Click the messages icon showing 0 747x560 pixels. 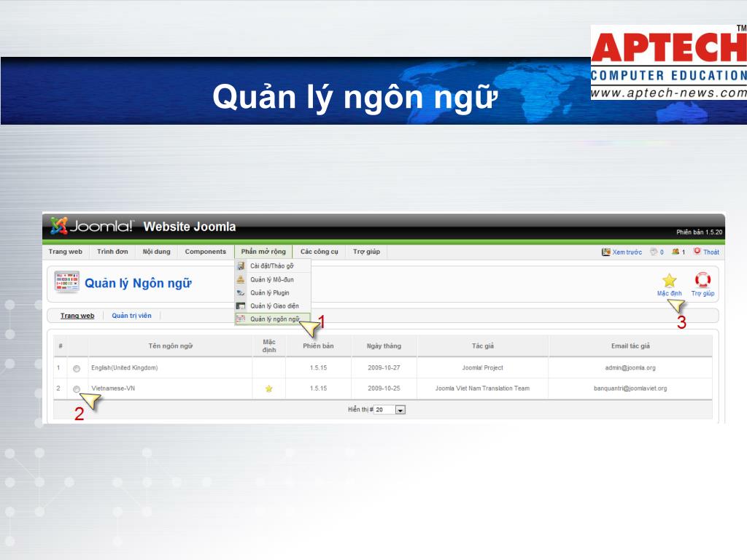tap(654, 252)
